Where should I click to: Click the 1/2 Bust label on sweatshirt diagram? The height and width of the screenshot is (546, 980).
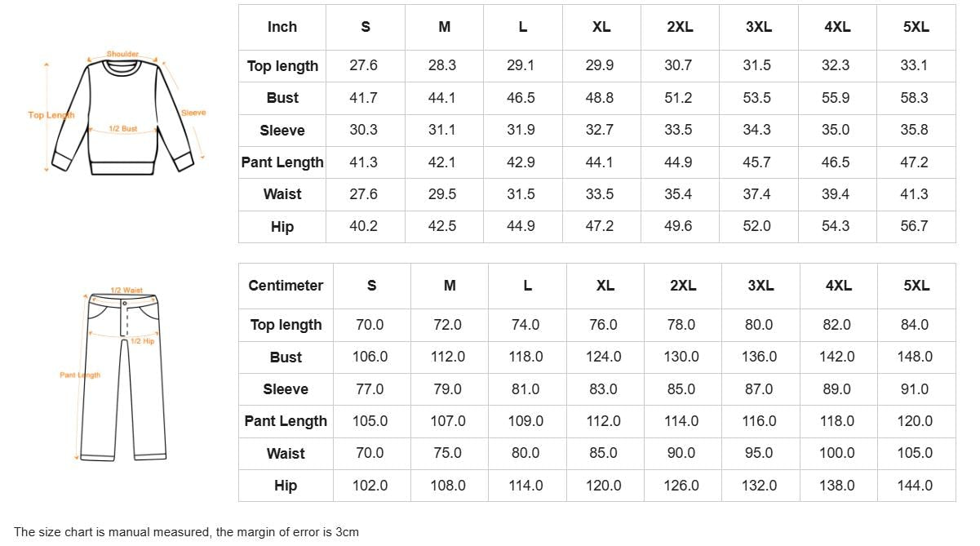point(123,129)
